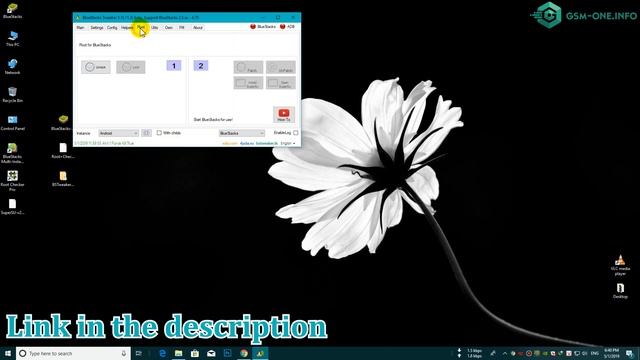Click the Open SuperSU button
Image resolution: width=640 pixels, height=360 pixels.
281,83
